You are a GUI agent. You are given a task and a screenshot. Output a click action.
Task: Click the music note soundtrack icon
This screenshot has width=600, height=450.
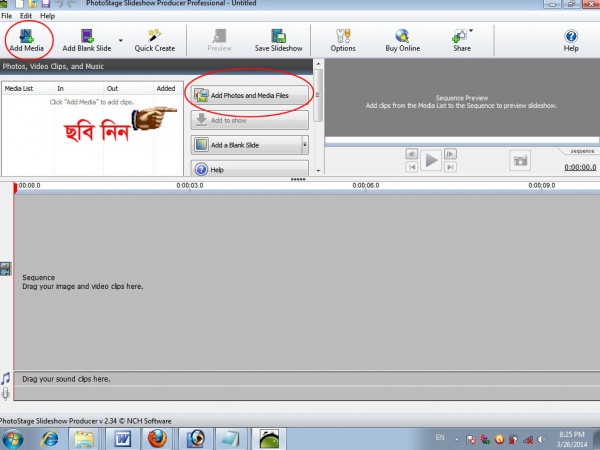pos(5,378)
